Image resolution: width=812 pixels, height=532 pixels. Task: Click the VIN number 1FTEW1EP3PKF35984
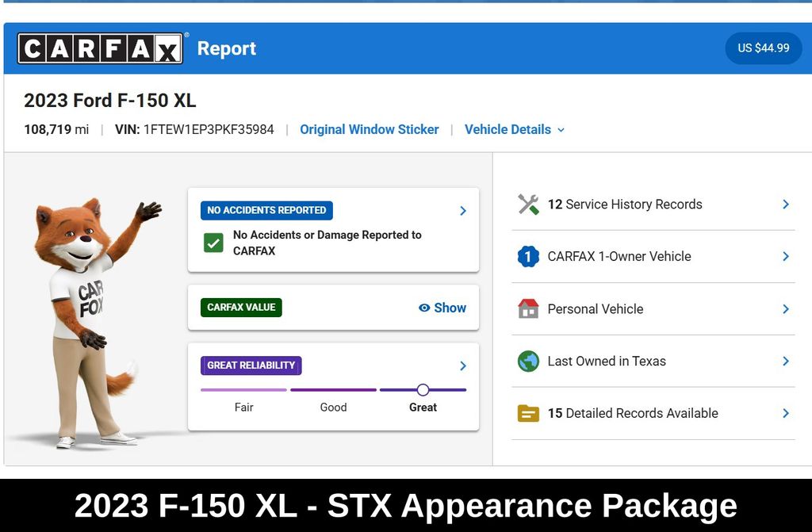click(209, 129)
